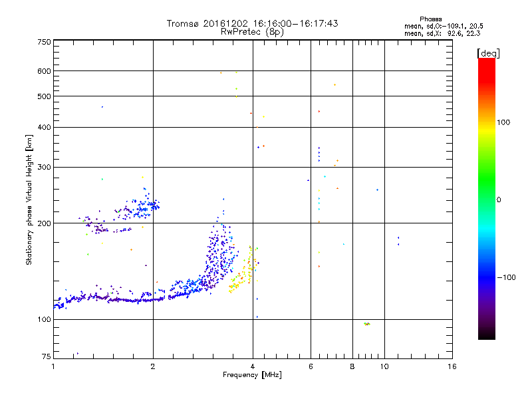Click the colorbar '-100' tick label
This screenshot has width=532, height=399.
pos(506,277)
